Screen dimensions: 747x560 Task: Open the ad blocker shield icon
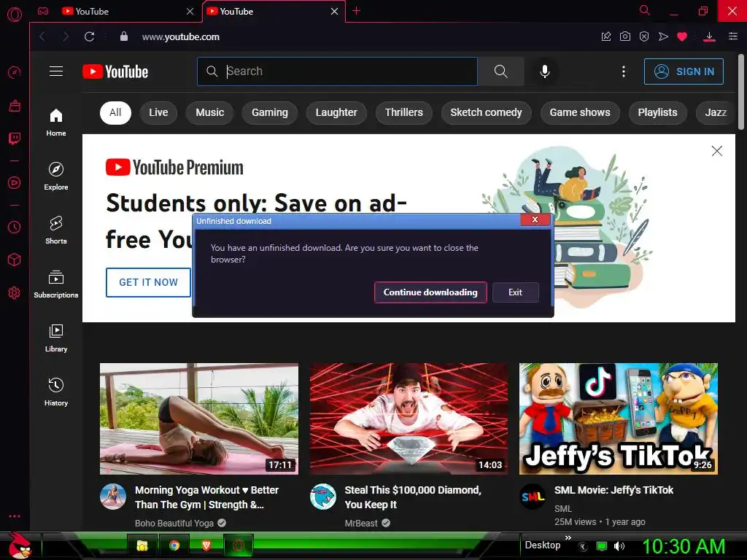[644, 36]
